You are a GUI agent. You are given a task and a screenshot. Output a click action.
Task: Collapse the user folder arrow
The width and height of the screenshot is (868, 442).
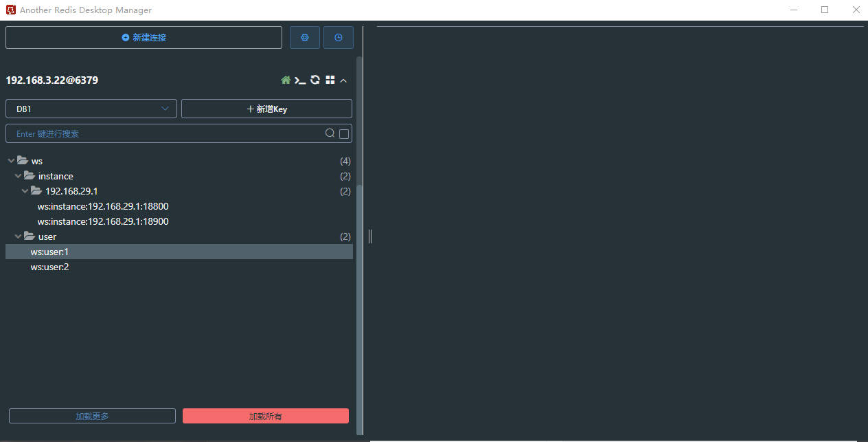(18, 236)
